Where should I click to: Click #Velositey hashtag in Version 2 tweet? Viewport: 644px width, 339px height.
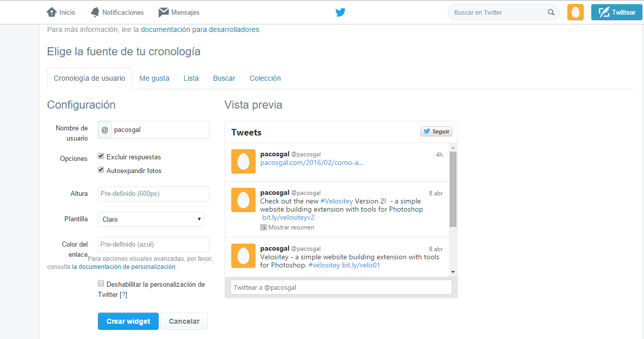[337, 201]
